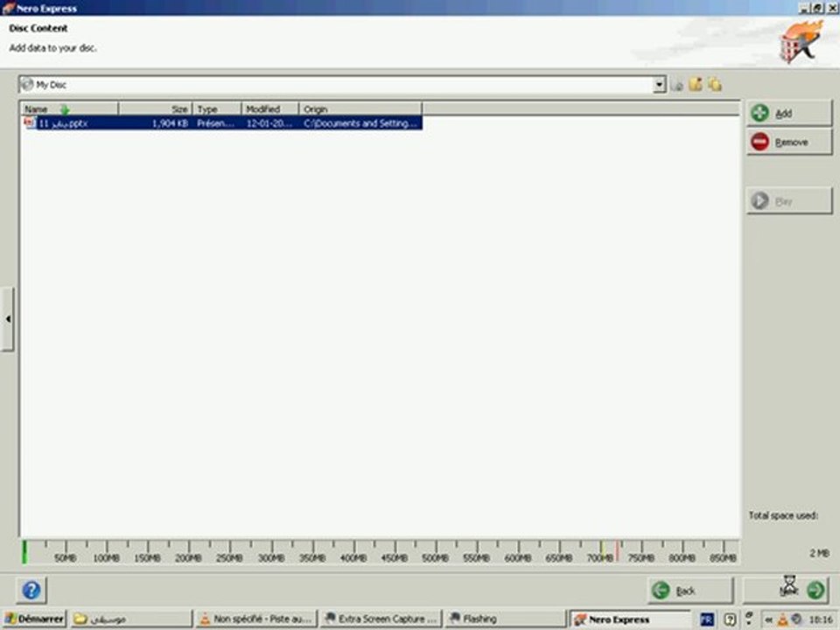This screenshot has height=630, width=840.
Task: Open the Démarrer start menu
Action: pos(34,619)
